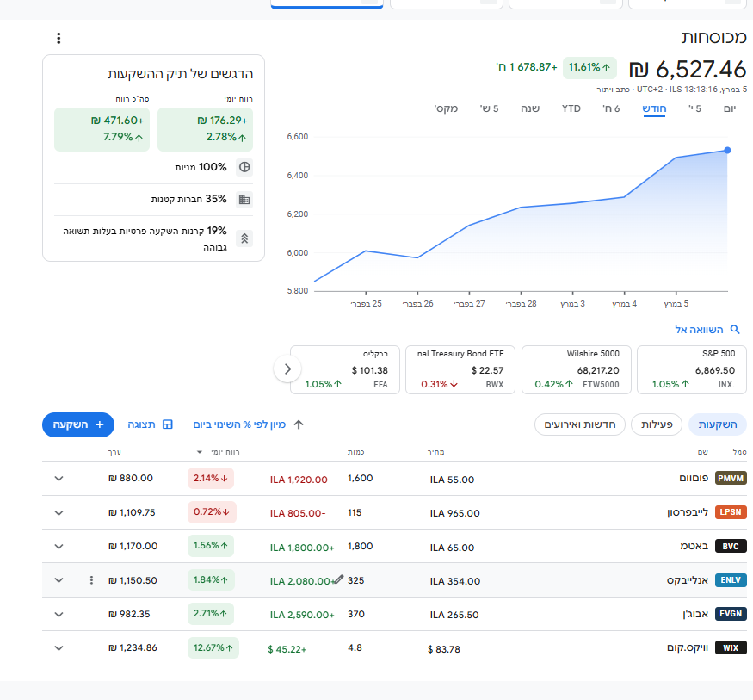Expand the WIX holding row chevron
753x700 pixels.
[59, 647]
